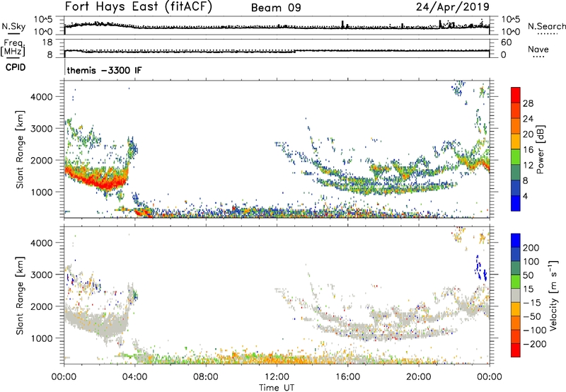The height and width of the screenshot is (392, 566).
Task: Click the '18' tick on frequency axis
Action: point(47,42)
